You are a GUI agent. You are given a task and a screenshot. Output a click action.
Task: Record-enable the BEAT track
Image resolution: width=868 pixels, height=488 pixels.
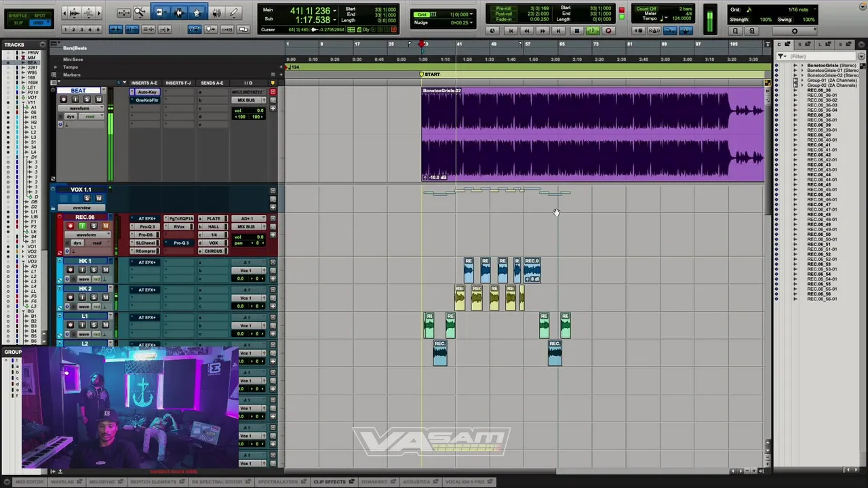[64, 100]
